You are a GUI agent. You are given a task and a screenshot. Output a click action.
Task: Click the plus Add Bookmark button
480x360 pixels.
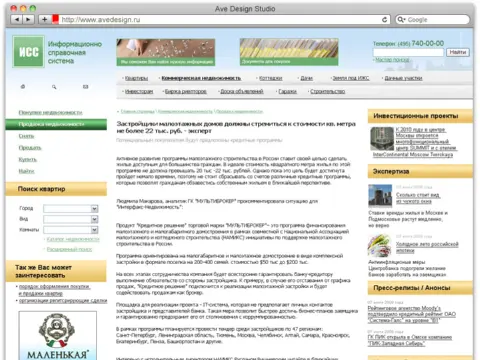[x=44, y=20]
